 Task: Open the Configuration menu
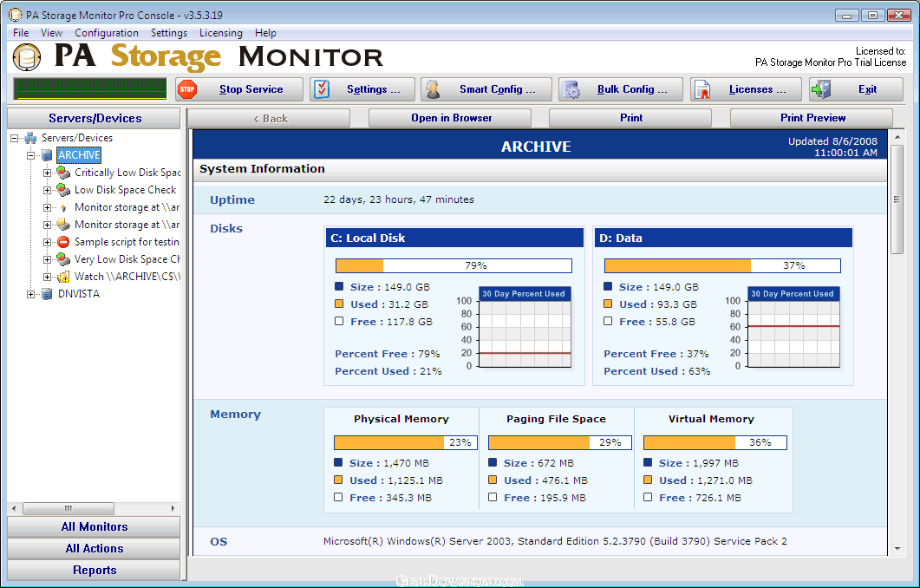click(x=106, y=33)
